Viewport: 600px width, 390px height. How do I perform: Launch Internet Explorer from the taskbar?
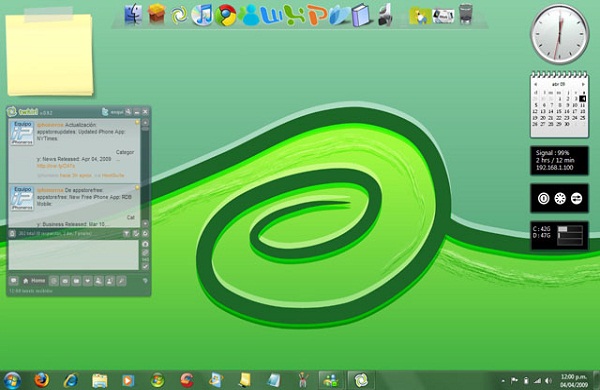[71, 380]
